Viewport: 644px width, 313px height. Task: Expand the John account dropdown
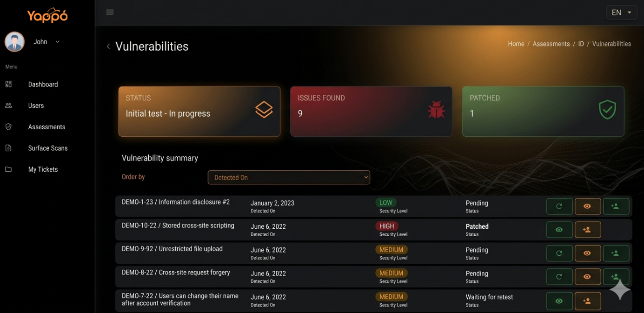point(57,41)
